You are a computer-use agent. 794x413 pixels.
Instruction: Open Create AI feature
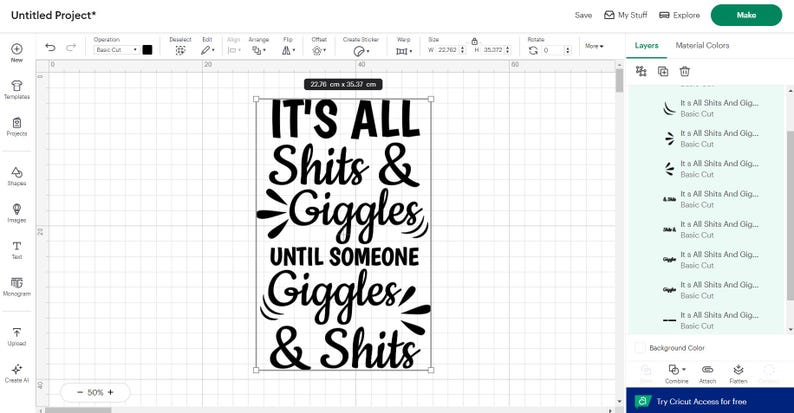(17, 373)
